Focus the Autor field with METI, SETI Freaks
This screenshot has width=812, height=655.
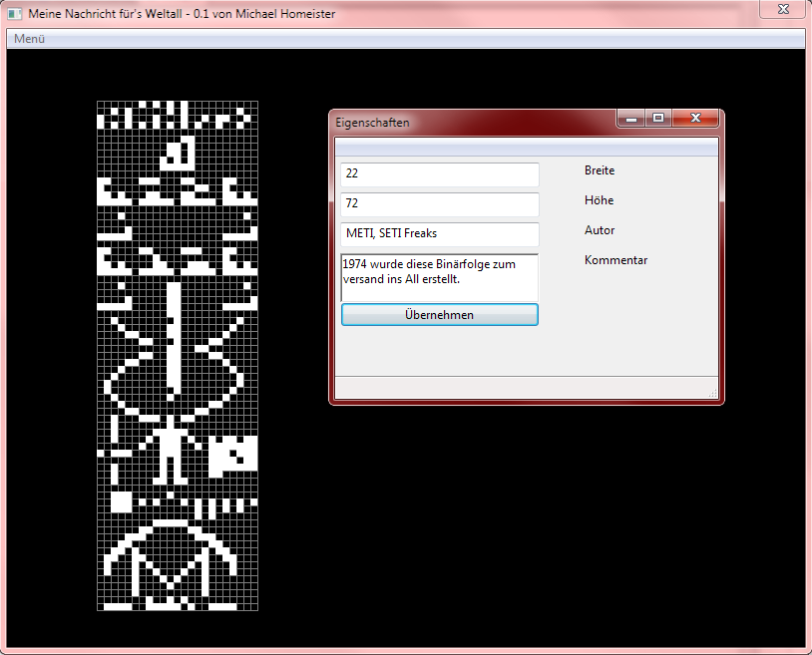[x=439, y=234]
